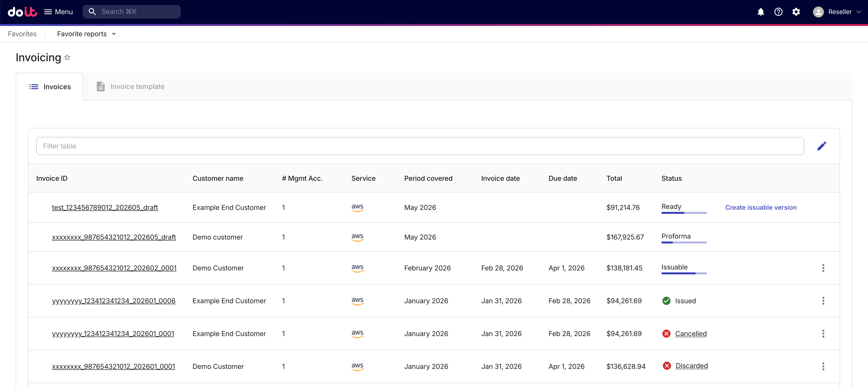The image size is (868, 388).
Task: Click the Ready status progress bar
Action: [x=684, y=213]
